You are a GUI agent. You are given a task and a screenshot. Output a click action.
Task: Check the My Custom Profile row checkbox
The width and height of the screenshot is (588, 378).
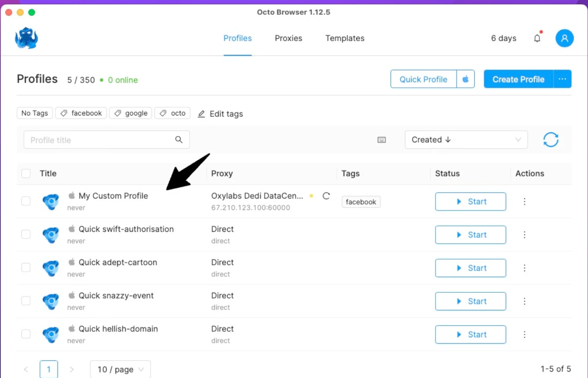click(x=26, y=201)
